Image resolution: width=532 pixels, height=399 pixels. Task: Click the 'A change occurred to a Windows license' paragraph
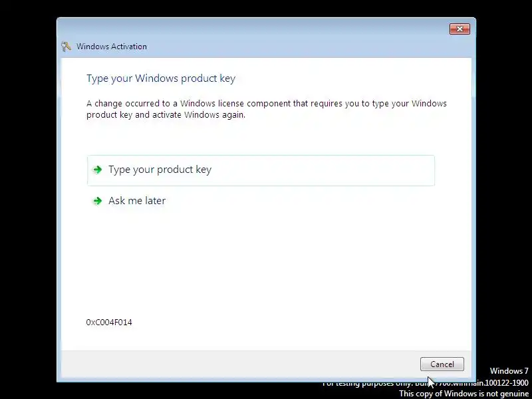pyautogui.click(x=267, y=109)
